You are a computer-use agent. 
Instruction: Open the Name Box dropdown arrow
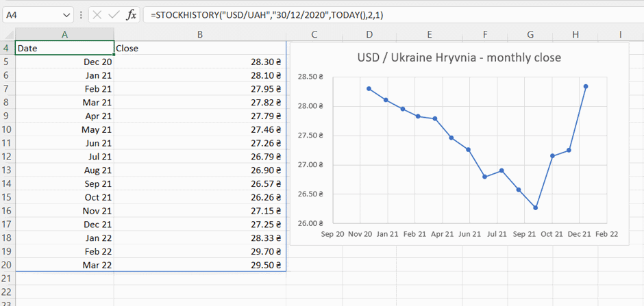coord(66,14)
